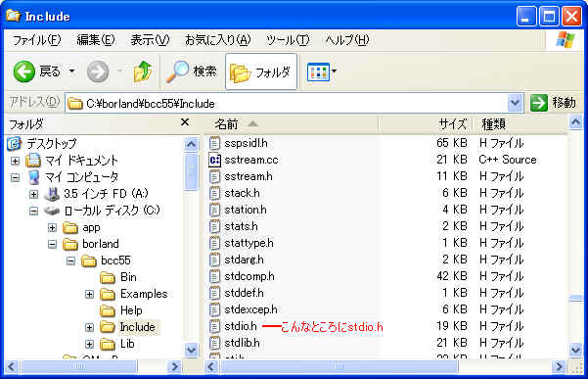
Task: Open the Search (検索) pane
Action: click(x=192, y=71)
